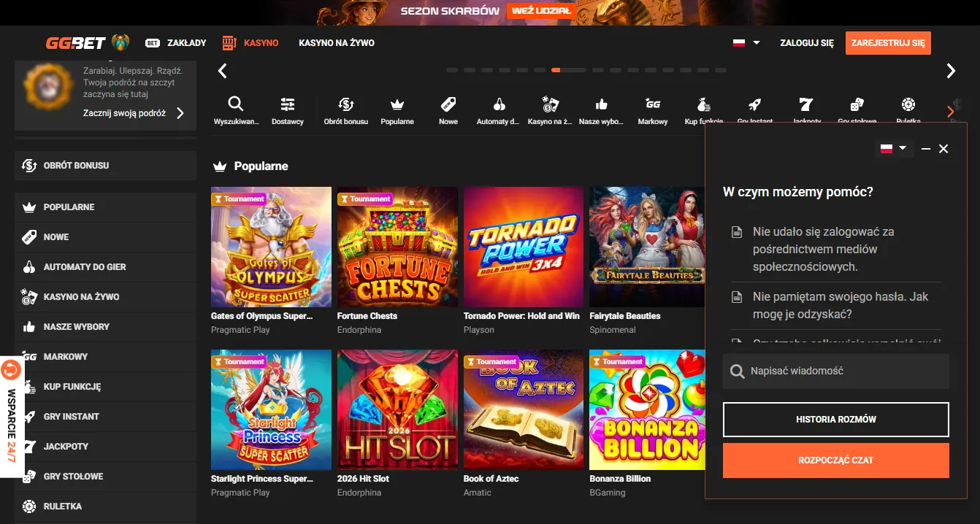980x524 pixels.
Task: Open the Fortune Chests game thumbnail
Action: pos(397,247)
